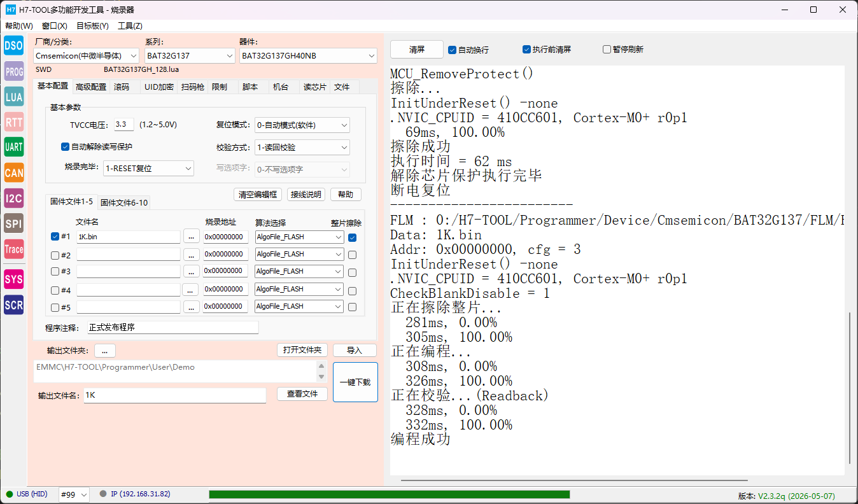This screenshot has width=858, height=504.
Task: Click the log vertical scrollbar
Action: pyautogui.click(x=850, y=388)
